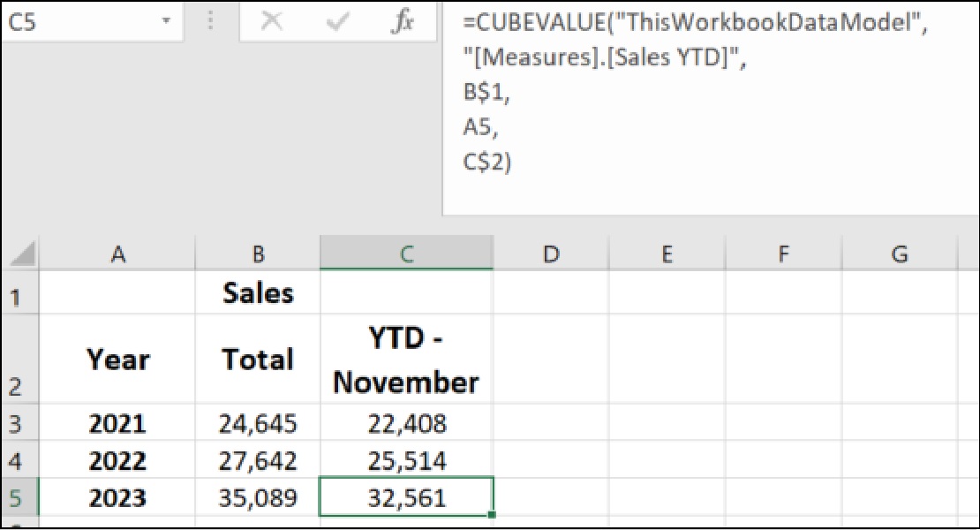
Task: Select column B header
Action: coord(258,254)
